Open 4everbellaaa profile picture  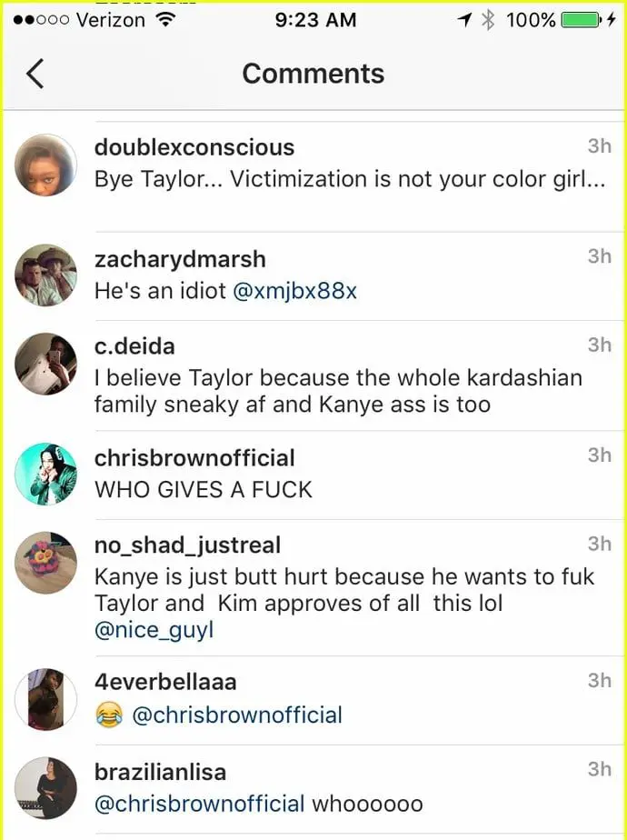tap(45, 699)
